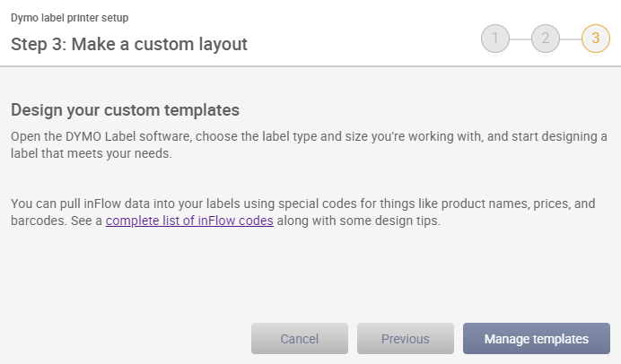The width and height of the screenshot is (621, 364).
Task: Open Manage templates
Action: (x=537, y=339)
